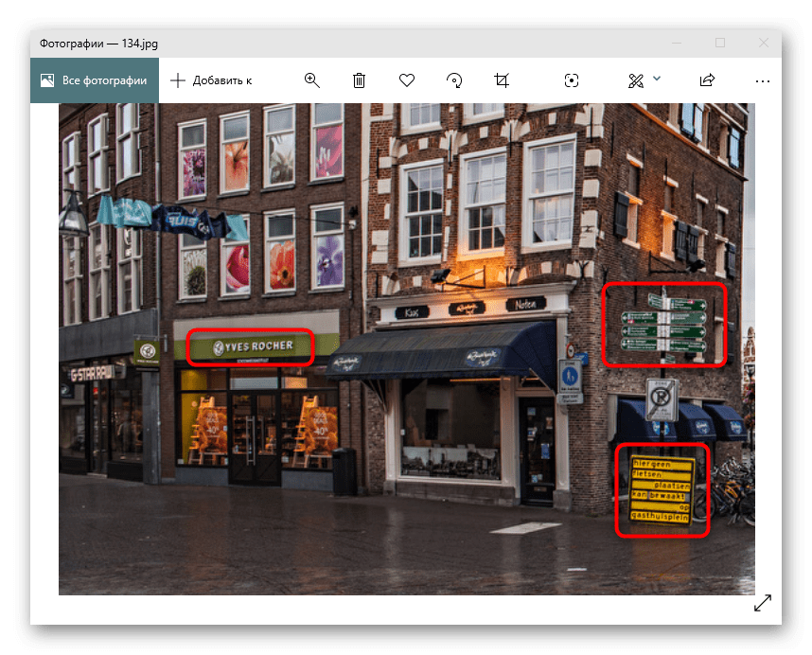Click the highlighted yellow bicycle notice sign
This screenshot has width=812, height=655.
pos(662,490)
